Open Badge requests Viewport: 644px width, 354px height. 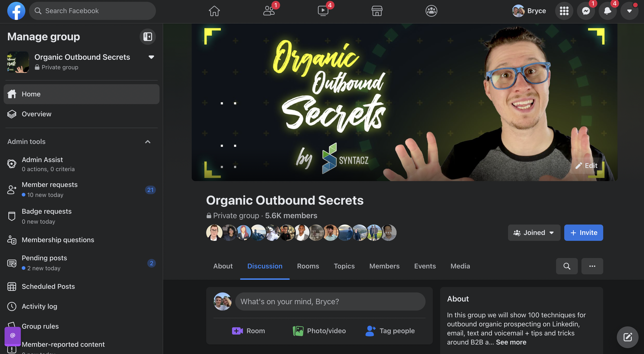pyautogui.click(x=82, y=216)
